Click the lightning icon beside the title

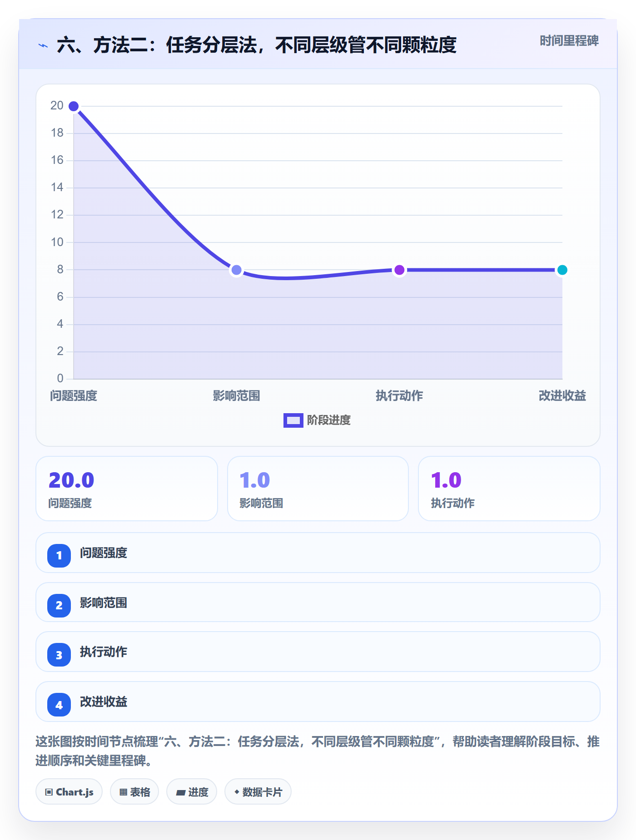pos(43,45)
